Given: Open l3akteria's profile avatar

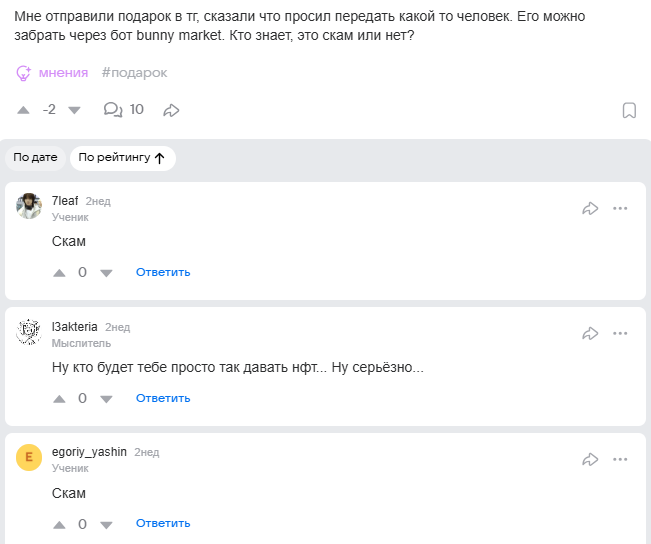Looking at the screenshot, I should [x=29, y=333].
